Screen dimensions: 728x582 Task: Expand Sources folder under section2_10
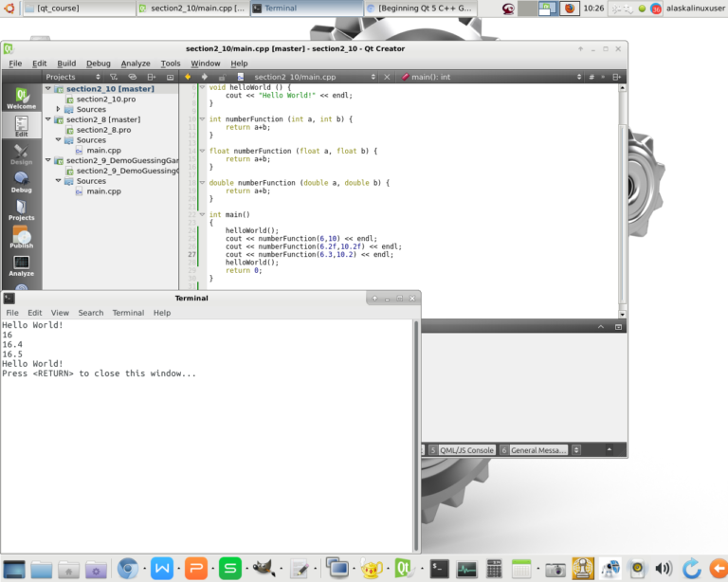(x=59, y=109)
